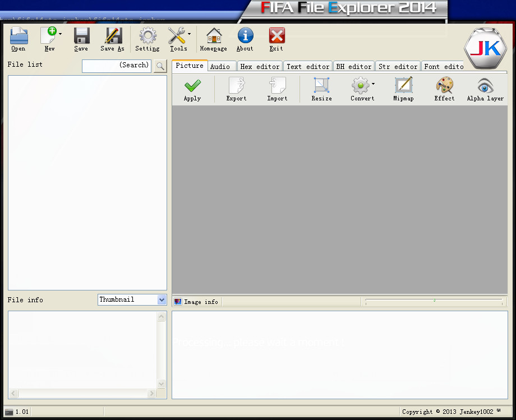
Task: Switch to the Audio tab
Action: tap(222, 66)
